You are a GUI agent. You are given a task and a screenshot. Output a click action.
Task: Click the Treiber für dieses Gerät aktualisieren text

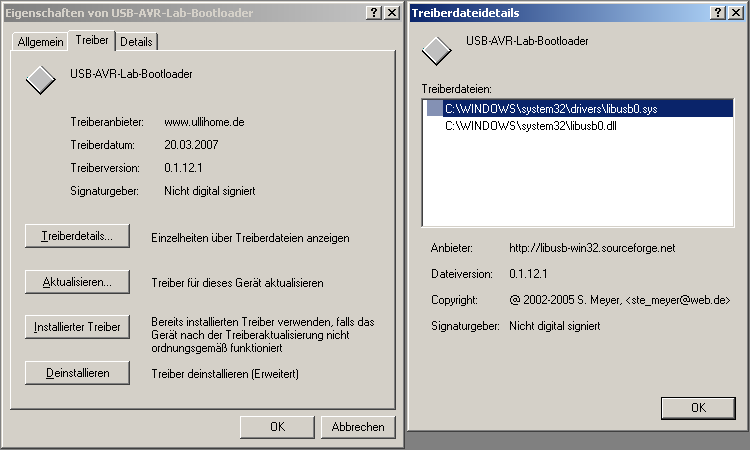click(237, 283)
